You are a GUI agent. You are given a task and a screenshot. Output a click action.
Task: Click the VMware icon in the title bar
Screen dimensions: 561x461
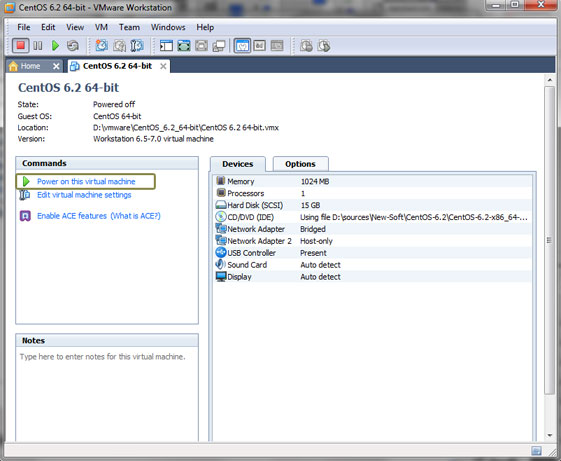coord(9,7)
